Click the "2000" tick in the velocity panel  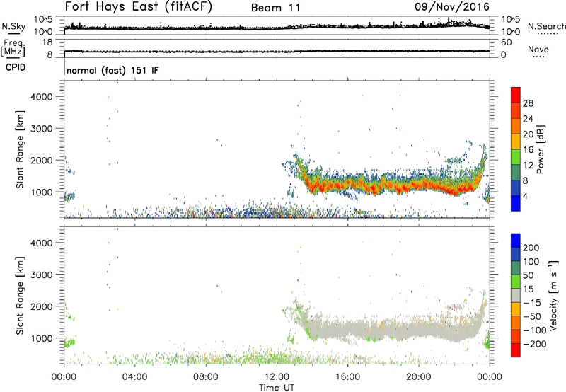pyautogui.click(x=42, y=306)
